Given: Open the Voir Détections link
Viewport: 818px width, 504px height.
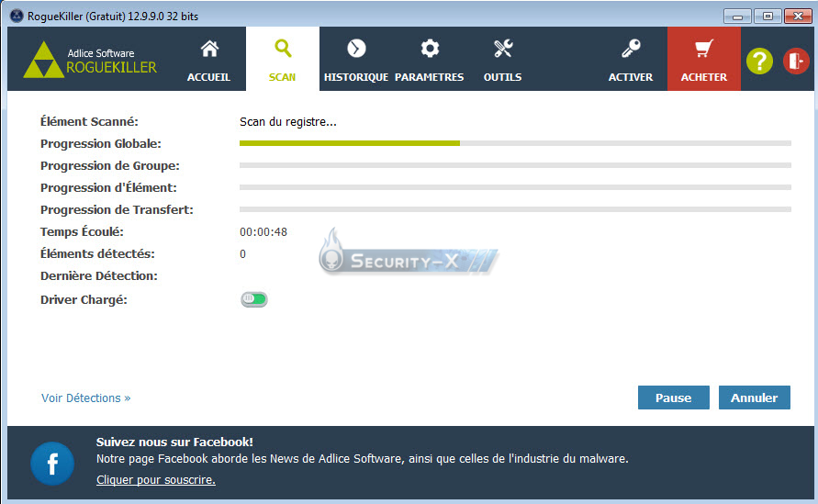Looking at the screenshot, I should pos(86,398).
